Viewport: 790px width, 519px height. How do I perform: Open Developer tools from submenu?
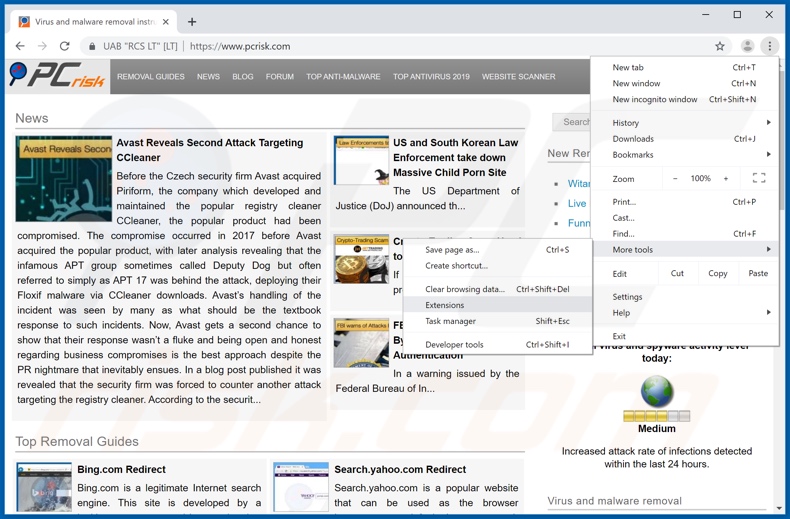pyautogui.click(x=497, y=345)
